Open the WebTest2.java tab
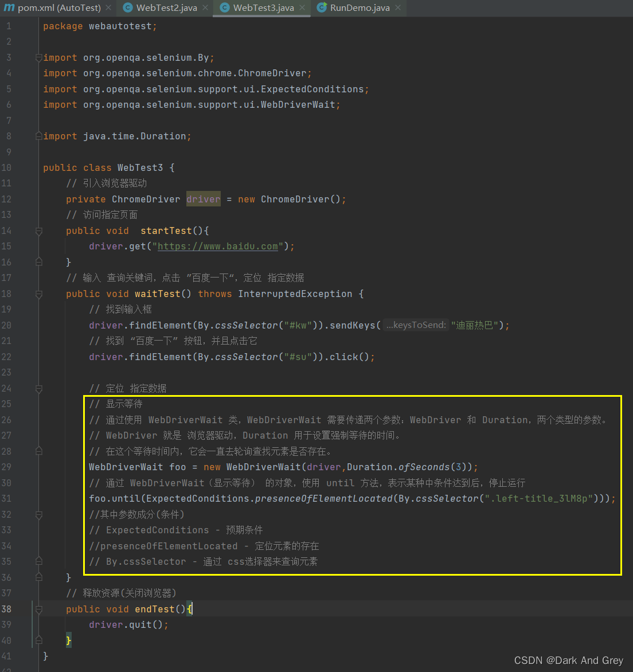 166,7
